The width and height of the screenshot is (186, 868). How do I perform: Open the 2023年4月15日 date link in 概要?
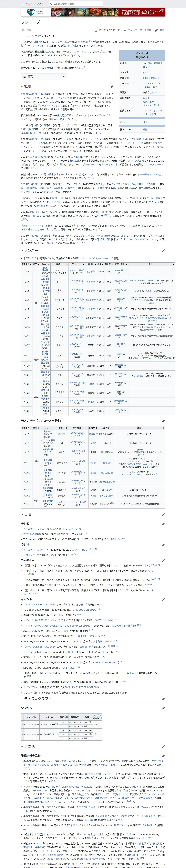[x=29, y=94]
